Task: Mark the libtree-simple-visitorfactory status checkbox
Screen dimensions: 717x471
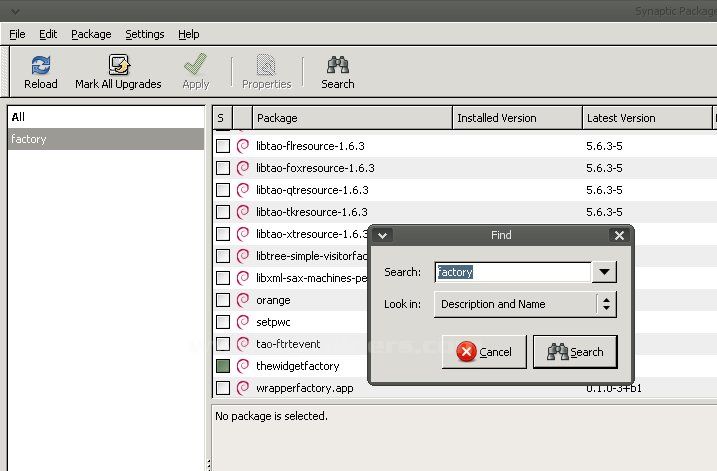Action: pyautogui.click(x=223, y=256)
